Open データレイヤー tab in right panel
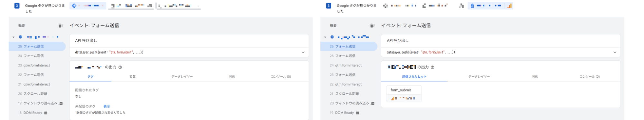The image size is (644, 120). coord(479,77)
